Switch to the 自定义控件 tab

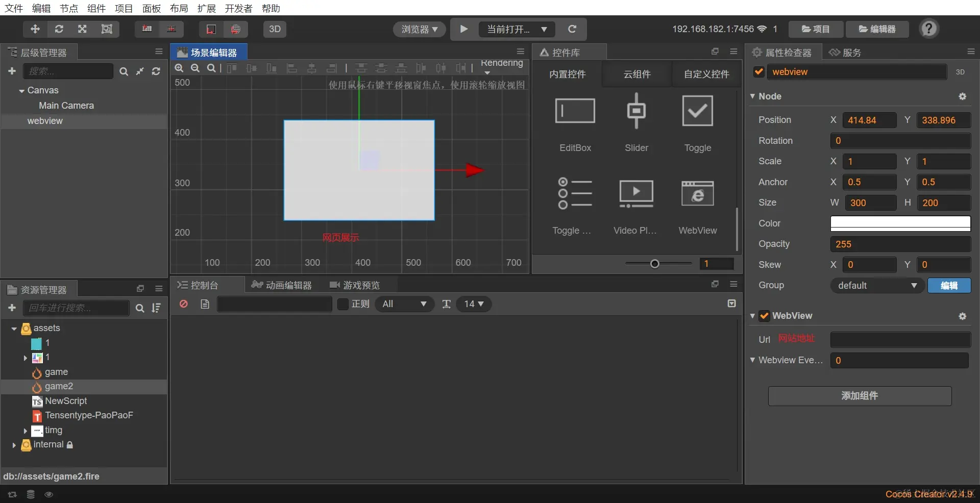pos(706,74)
